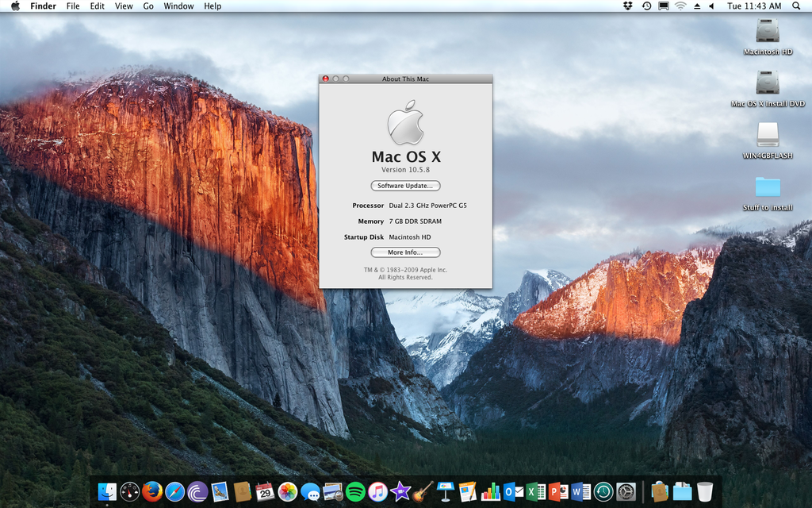The height and width of the screenshot is (508, 812).
Task: Click the About This Mac title bar
Action: tap(405, 79)
